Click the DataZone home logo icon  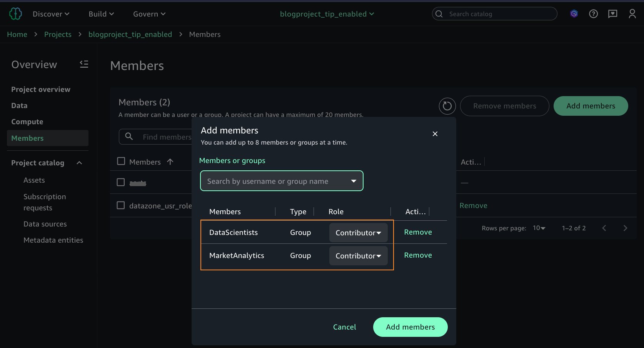tap(15, 14)
